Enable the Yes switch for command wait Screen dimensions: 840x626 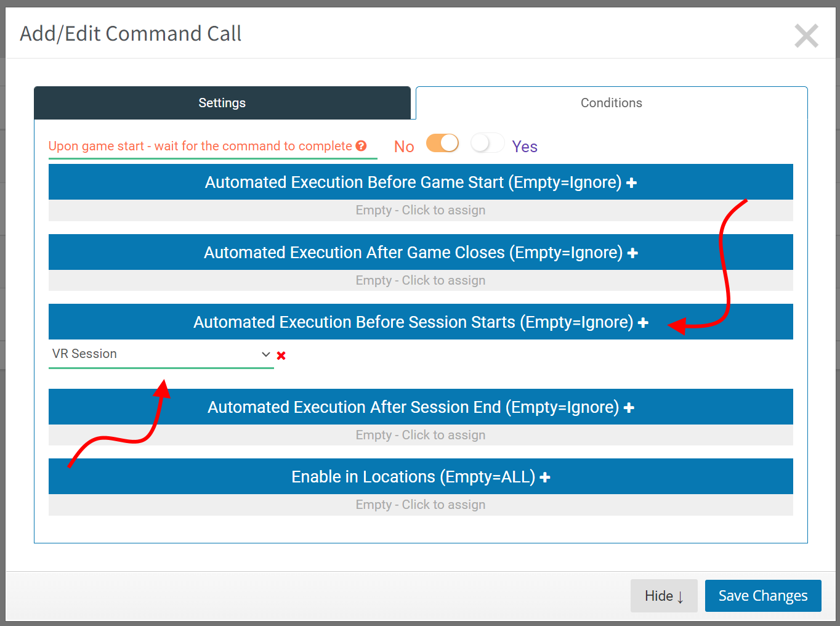[487, 143]
